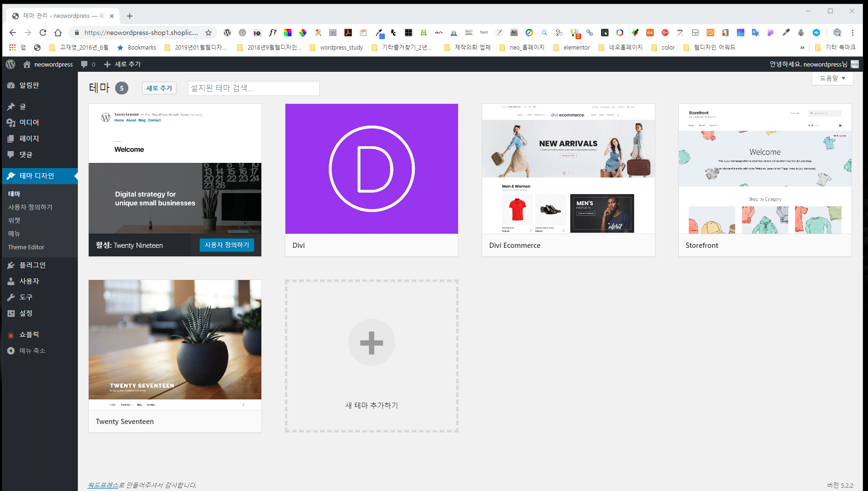Open the 쇼플릭 sidebar item
Image resolution: width=868 pixels, height=491 pixels.
pos(29,334)
